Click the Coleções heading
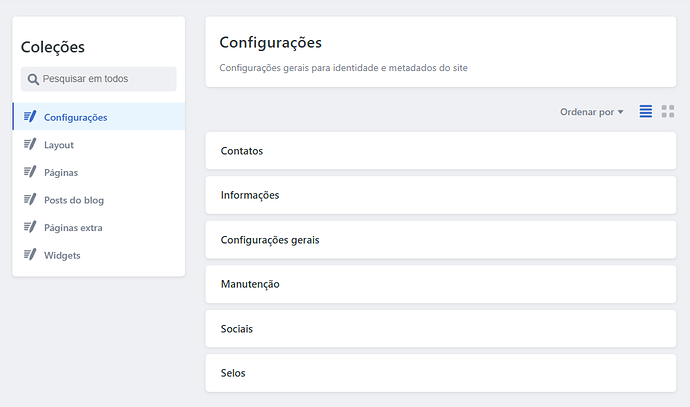 click(x=53, y=47)
